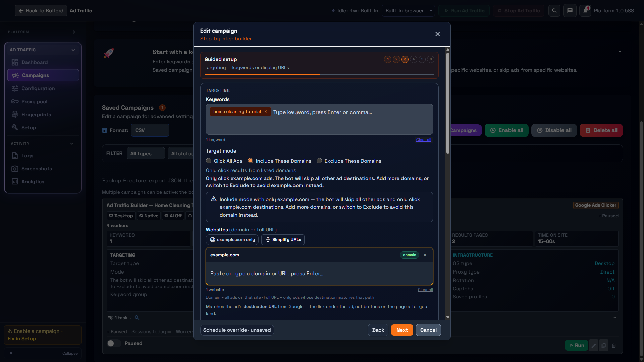Viewport: 644px width, 362px height.
Task: Focus the paste domain or URL field
Action: (319, 274)
